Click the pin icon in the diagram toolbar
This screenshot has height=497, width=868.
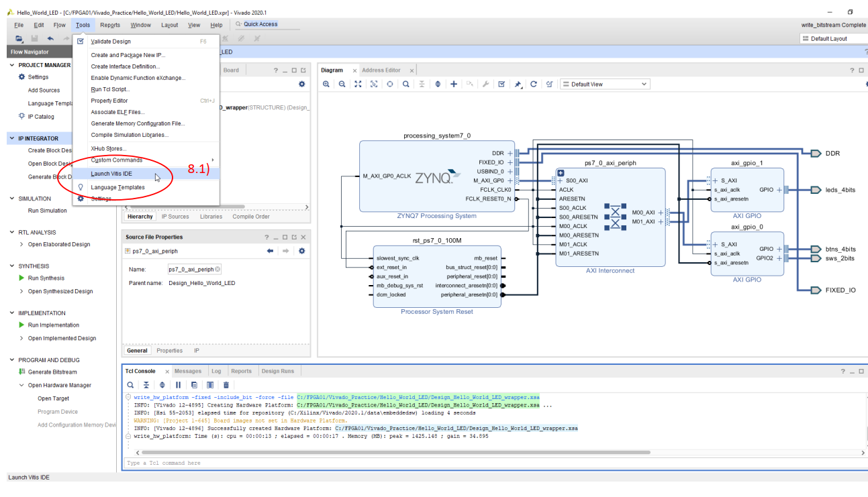click(x=518, y=84)
